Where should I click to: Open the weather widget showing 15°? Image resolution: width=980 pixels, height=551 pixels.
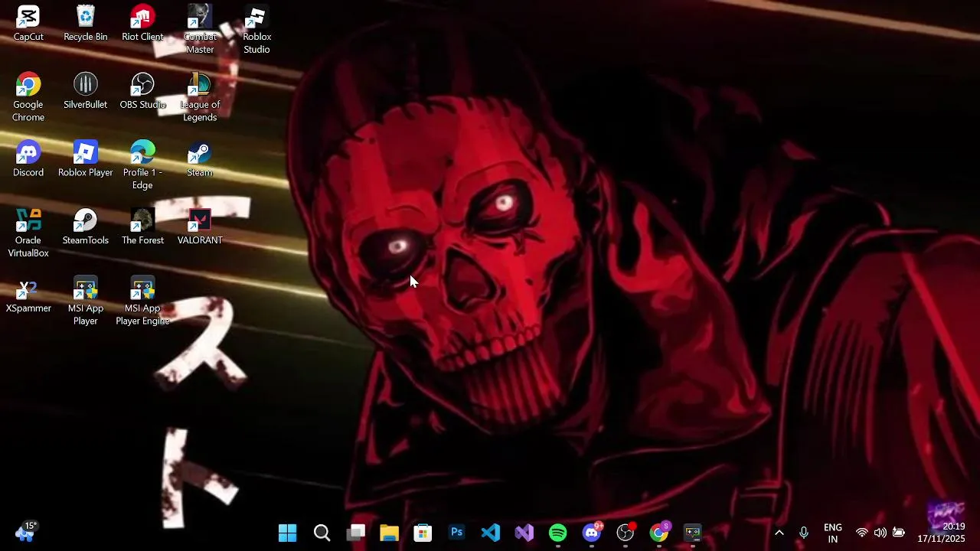point(25,532)
